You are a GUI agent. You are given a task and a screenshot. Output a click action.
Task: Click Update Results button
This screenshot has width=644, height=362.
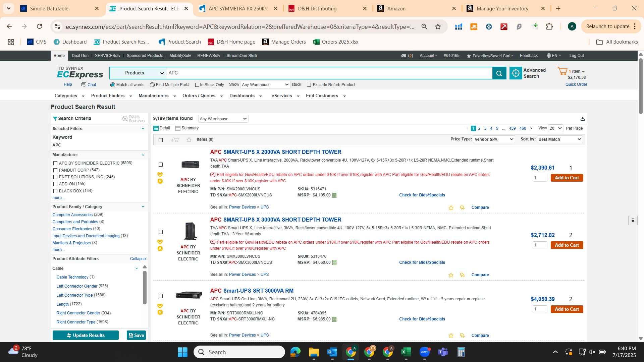point(86,336)
